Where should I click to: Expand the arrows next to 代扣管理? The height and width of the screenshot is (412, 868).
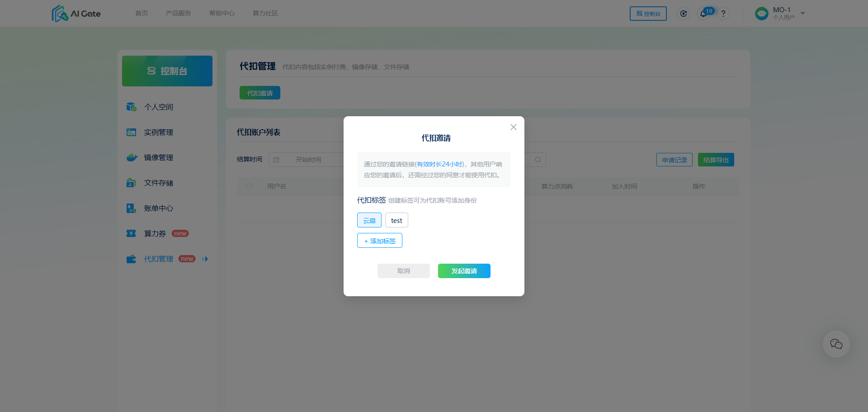[x=205, y=259]
